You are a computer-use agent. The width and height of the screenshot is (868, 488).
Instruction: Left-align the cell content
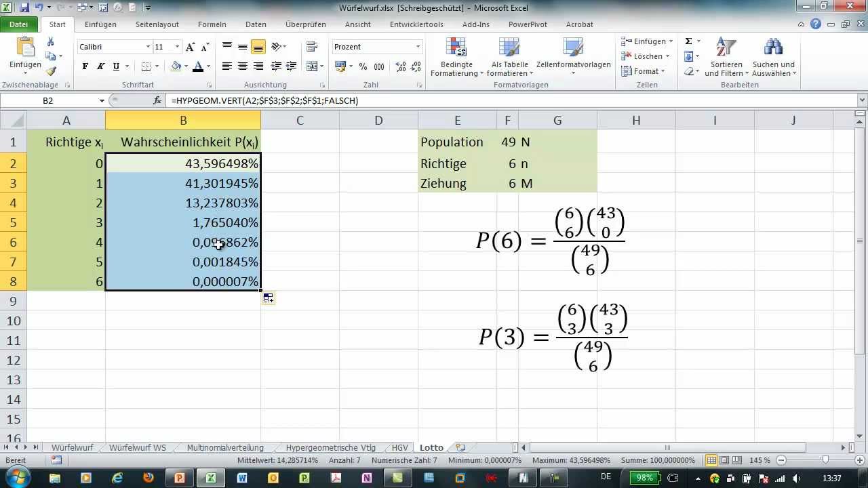pos(227,66)
